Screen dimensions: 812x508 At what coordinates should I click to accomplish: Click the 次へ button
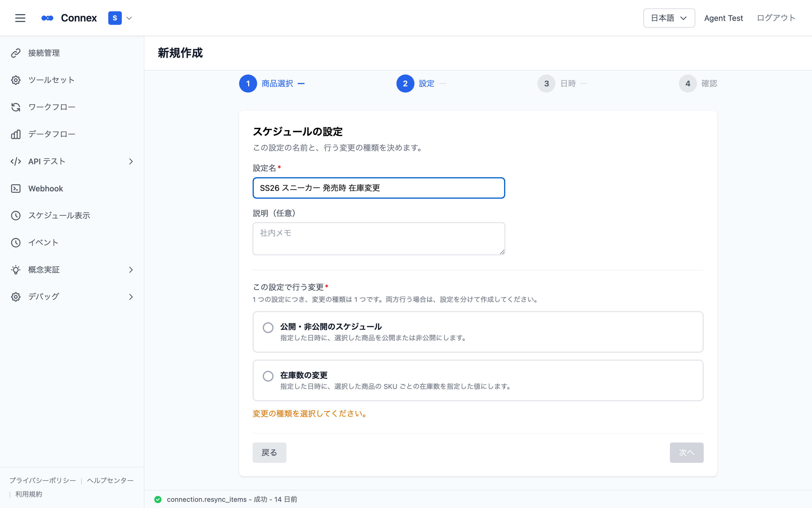point(687,453)
